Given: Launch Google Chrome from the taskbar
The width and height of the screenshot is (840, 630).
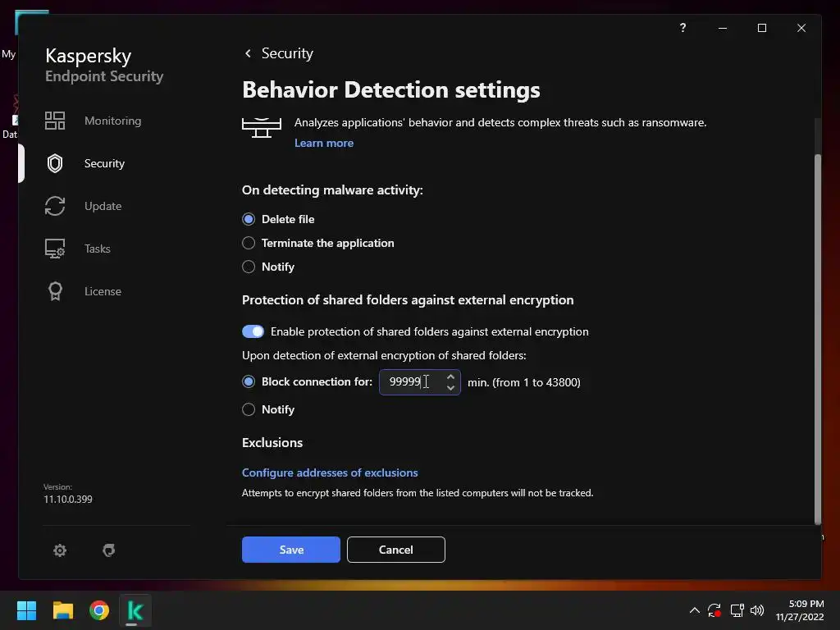Looking at the screenshot, I should pyautogui.click(x=99, y=610).
